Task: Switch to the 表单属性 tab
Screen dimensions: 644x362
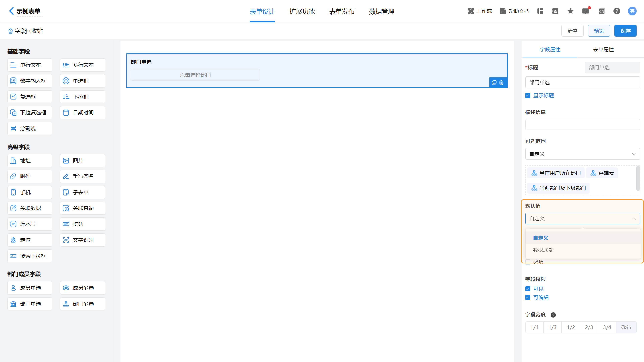Action: [603, 49]
